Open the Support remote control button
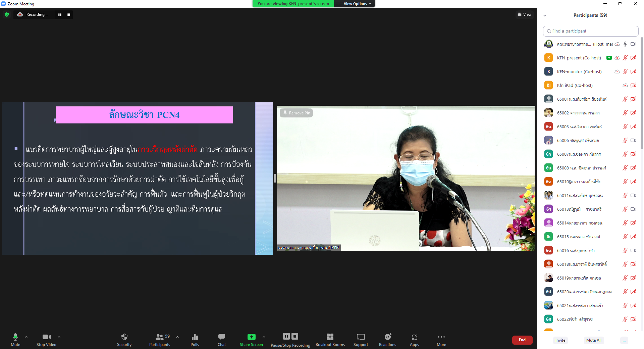Screen dimensions: 644x349 (361, 340)
